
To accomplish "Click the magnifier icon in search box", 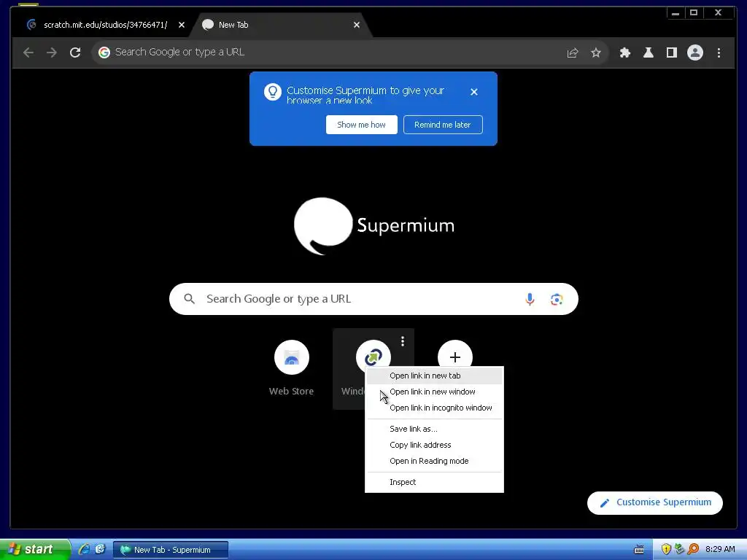I will (x=190, y=299).
